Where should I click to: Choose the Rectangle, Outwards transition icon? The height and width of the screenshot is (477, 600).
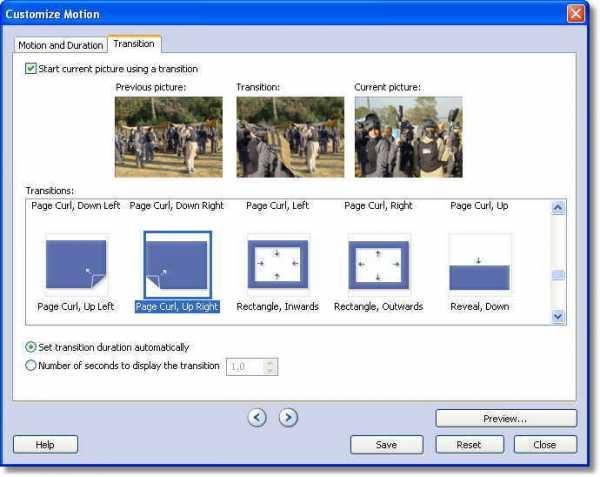(378, 265)
